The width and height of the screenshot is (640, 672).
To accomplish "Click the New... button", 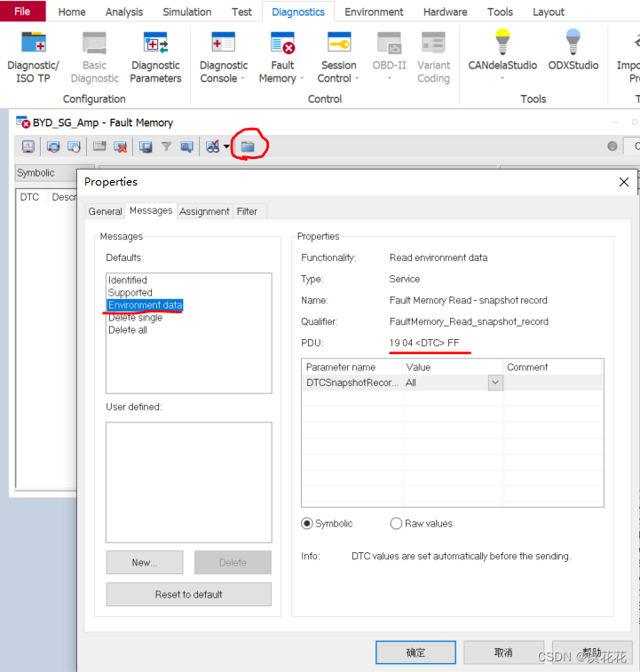I will click(x=145, y=562).
